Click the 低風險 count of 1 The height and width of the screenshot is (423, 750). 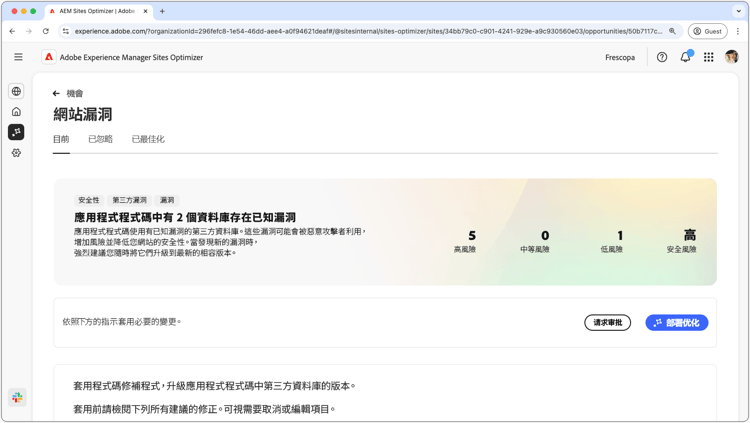pyautogui.click(x=620, y=235)
